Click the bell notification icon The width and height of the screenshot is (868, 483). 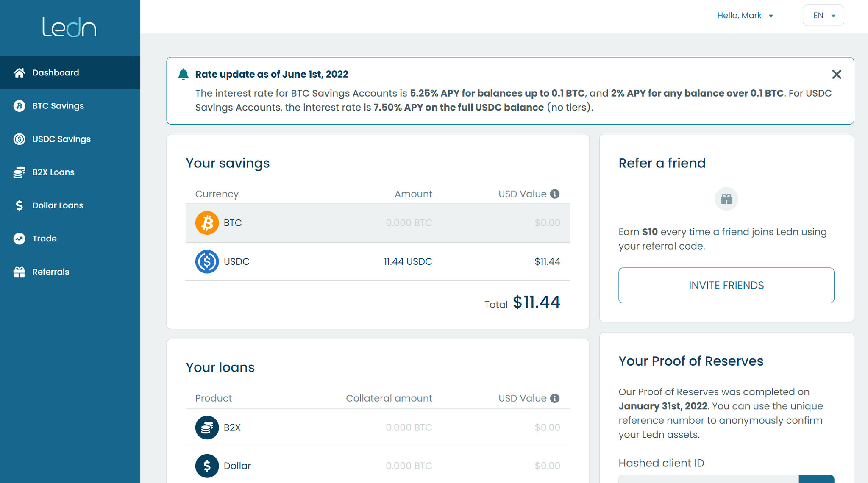(183, 75)
